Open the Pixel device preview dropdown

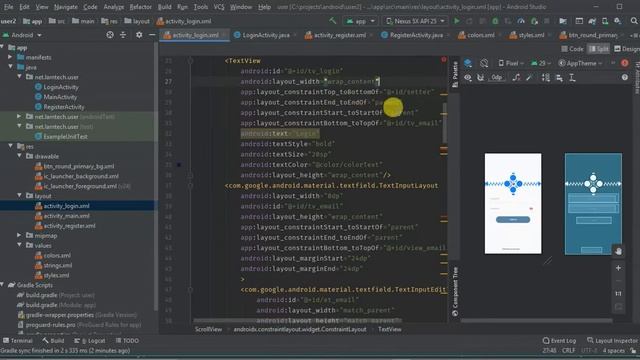511,63
